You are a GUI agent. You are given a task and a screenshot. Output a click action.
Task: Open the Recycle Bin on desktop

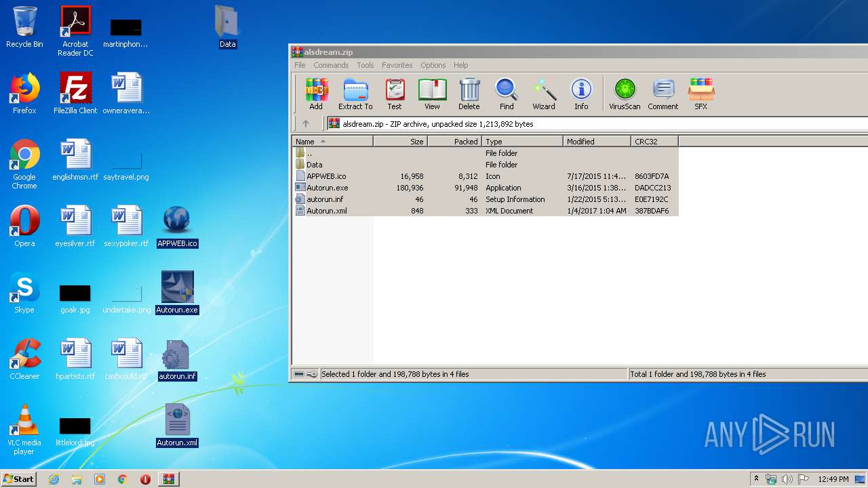[x=24, y=27]
